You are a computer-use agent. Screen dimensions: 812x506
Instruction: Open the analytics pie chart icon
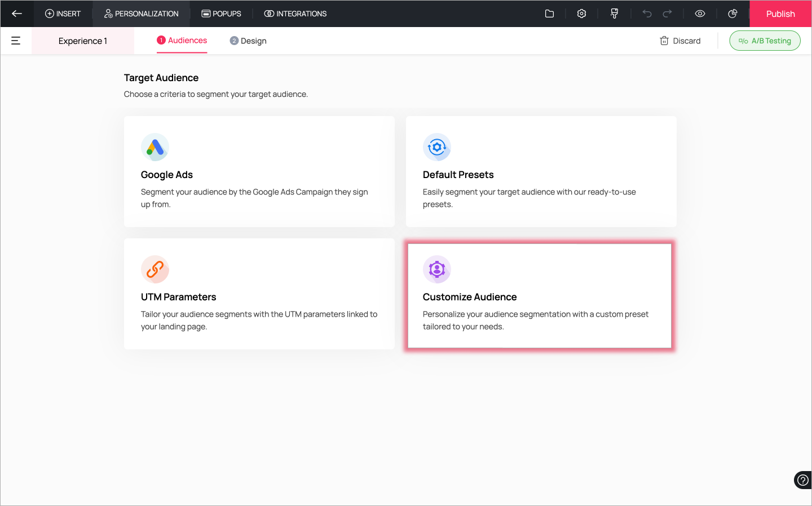tap(732, 14)
